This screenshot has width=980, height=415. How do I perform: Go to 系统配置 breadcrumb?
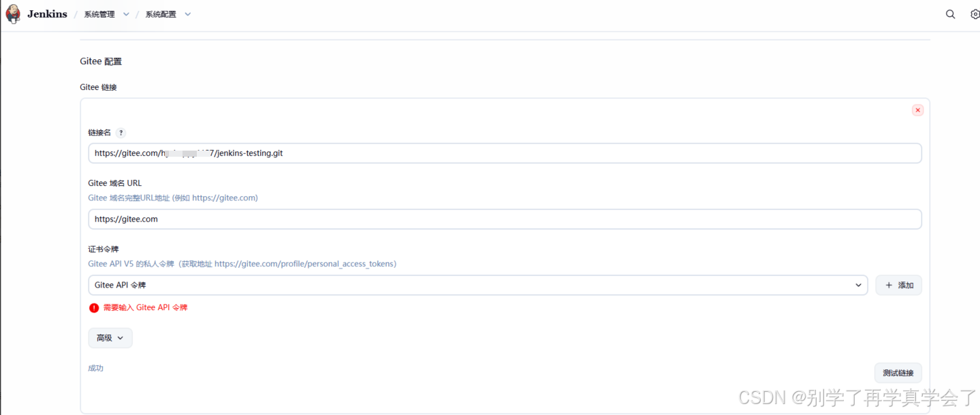[x=161, y=14]
